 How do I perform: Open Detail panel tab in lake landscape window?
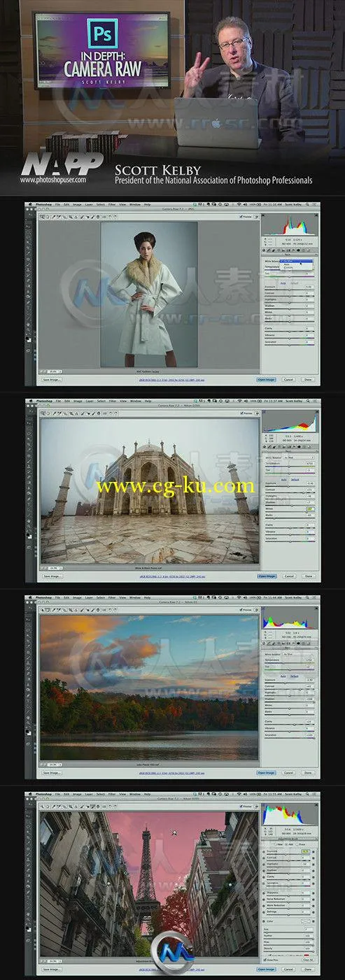click(274, 643)
